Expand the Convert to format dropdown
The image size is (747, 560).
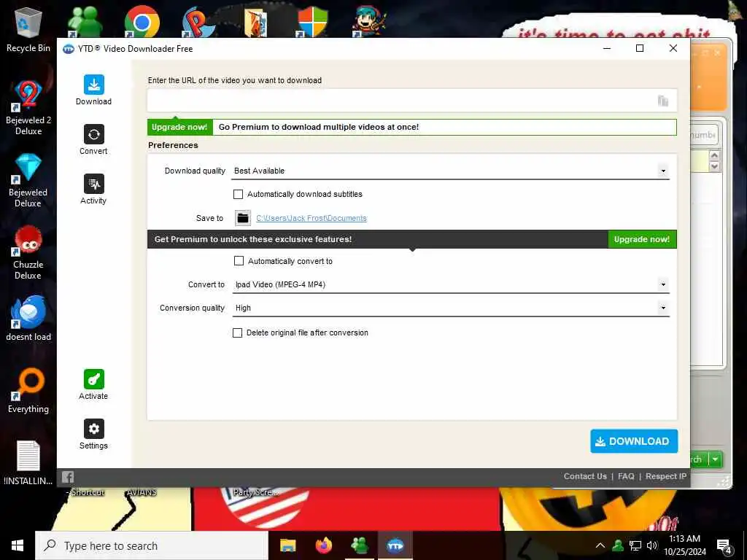pyautogui.click(x=662, y=285)
